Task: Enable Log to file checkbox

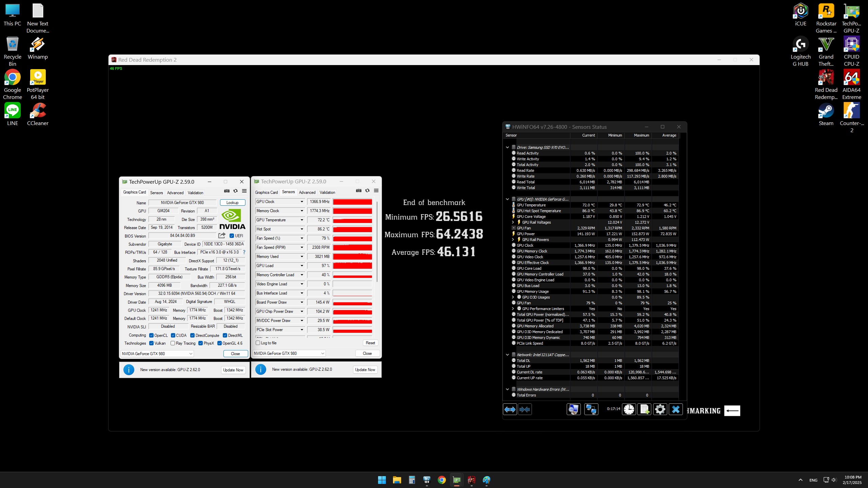Action: point(258,343)
